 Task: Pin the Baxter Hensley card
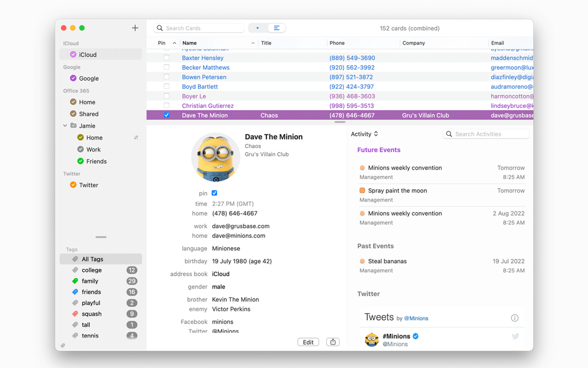(x=167, y=58)
